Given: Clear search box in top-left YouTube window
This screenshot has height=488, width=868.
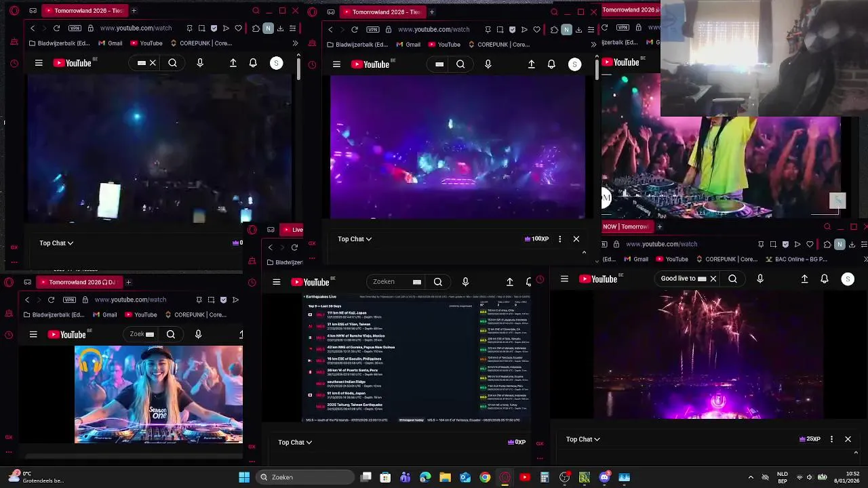Looking at the screenshot, I should click(x=153, y=63).
